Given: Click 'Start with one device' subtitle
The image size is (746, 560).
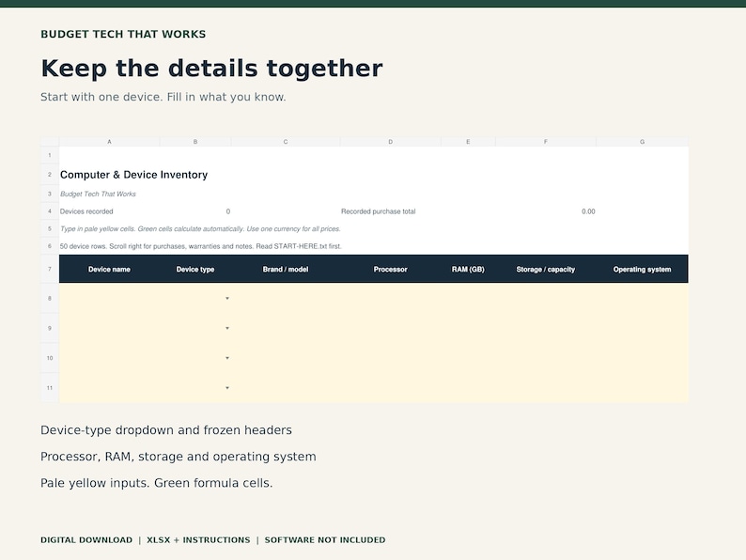Looking at the screenshot, I should [163, 97].
